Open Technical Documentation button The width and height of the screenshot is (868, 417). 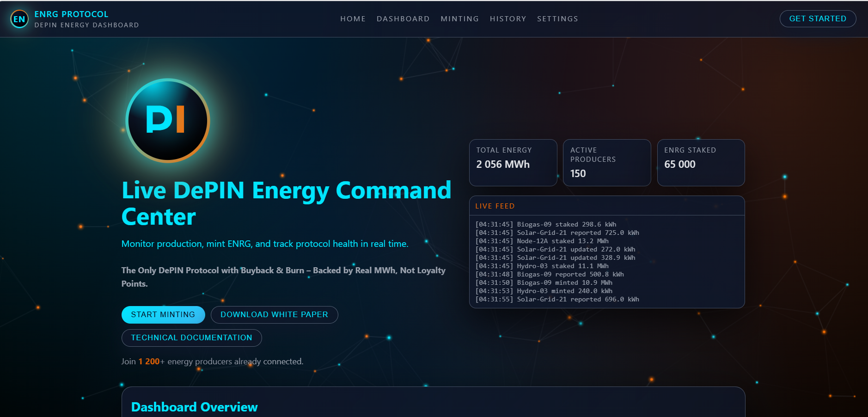(x=192, y=338)
